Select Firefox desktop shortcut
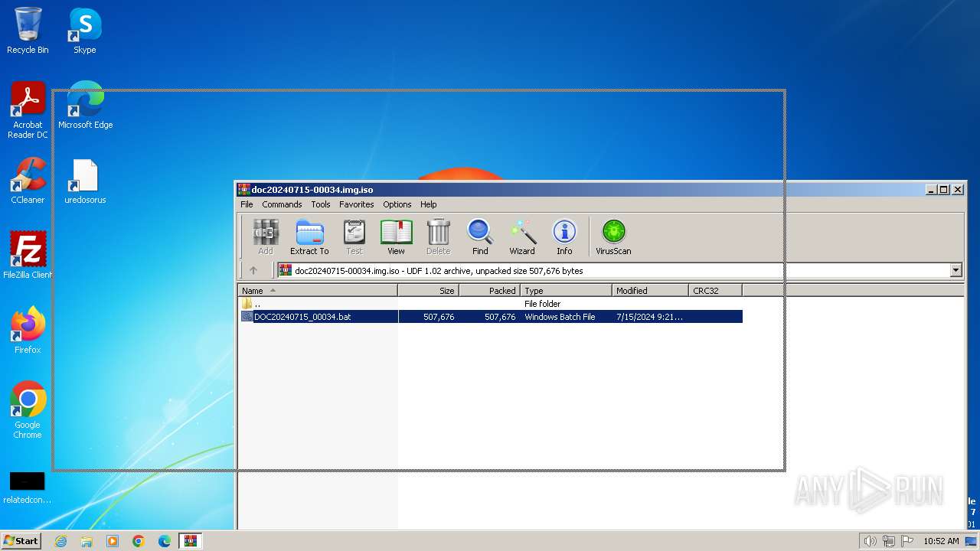The image size is (980, 551). [28, 331]
